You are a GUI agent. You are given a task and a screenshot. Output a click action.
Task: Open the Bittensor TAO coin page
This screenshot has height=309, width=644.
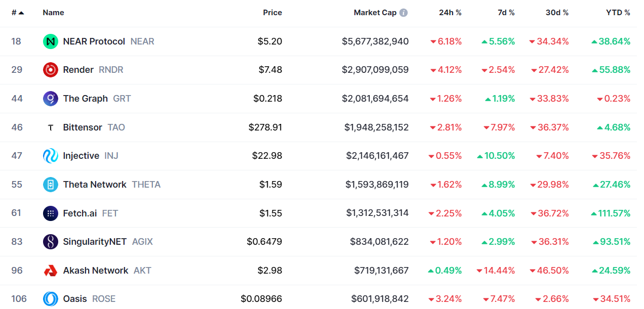pos(83,127)
